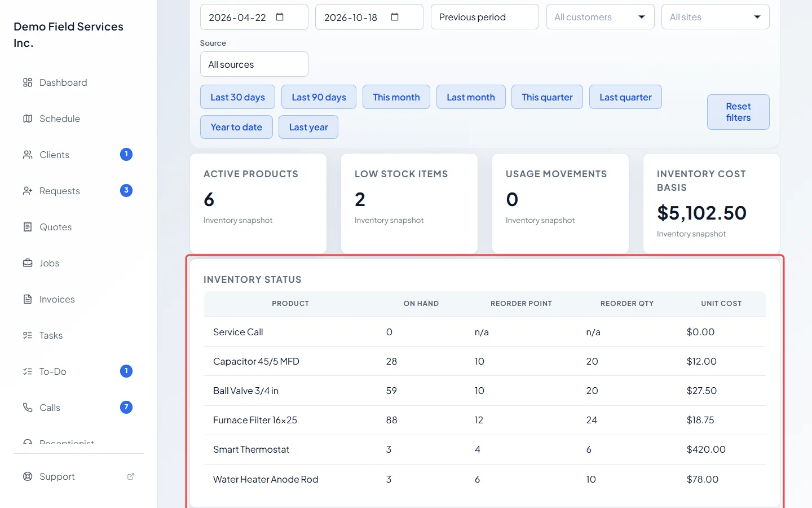Apply the Last 30 days preset

pos(237,97)
